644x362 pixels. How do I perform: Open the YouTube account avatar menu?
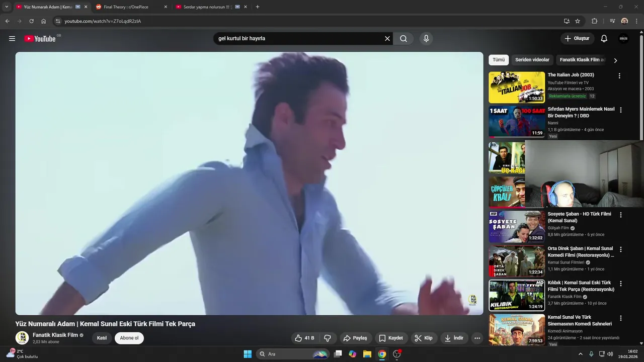pyautogui.click(x=623, y=39)
